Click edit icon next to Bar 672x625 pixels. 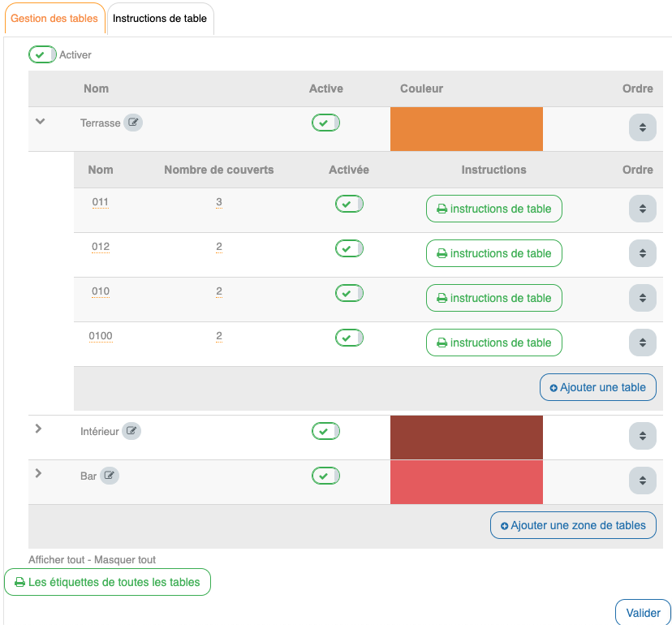[110, 476]
